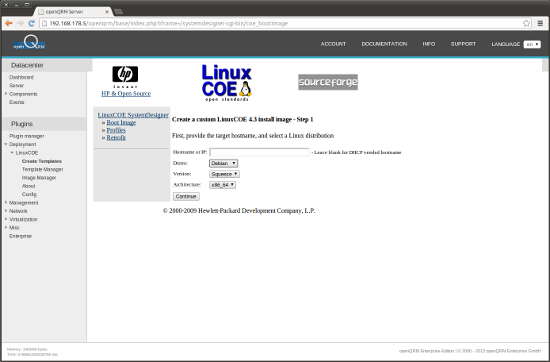The height and width of the screenshot is (362, 550).
Task: Click the browser back arrow icon
Action: click(9, 23)
